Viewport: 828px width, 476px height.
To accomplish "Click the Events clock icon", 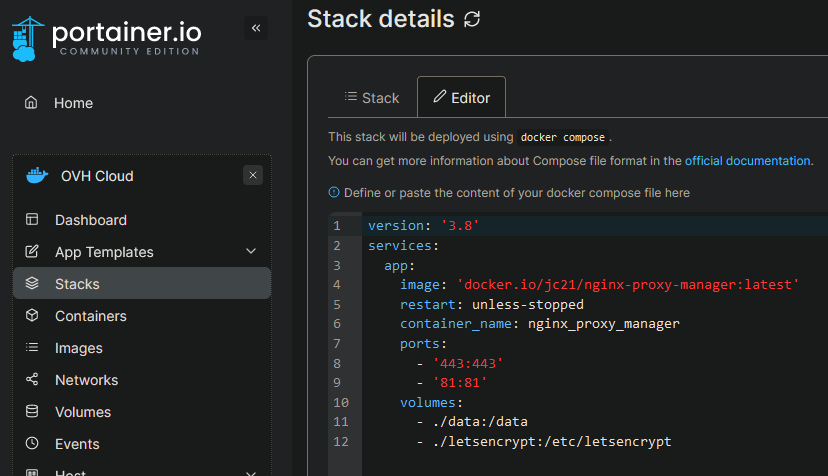I will tap(32, 444).
